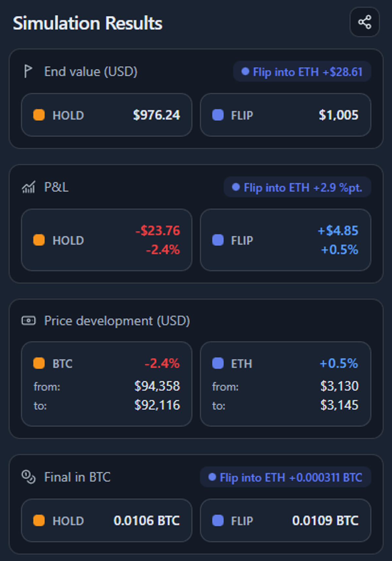This screenshot has height=561, width=392.
Task: Click the orange BTC color marker
Action: click(x=39, y=363)
